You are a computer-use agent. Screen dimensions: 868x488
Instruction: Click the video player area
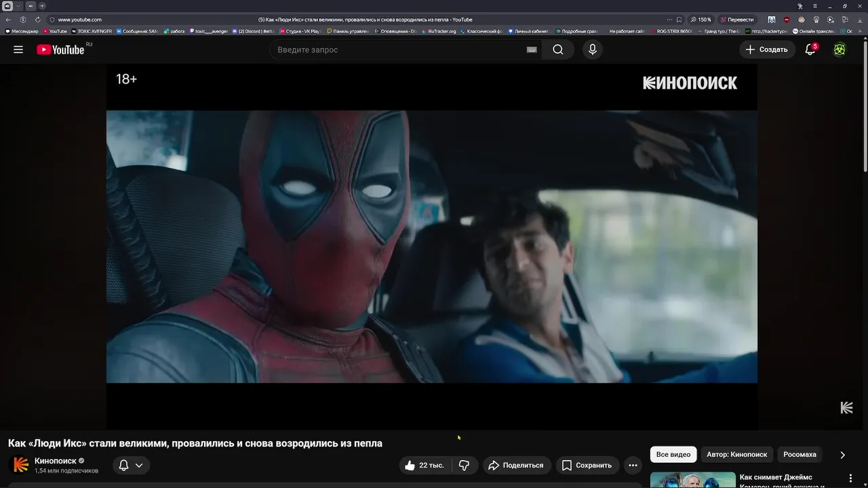point(431,246)
